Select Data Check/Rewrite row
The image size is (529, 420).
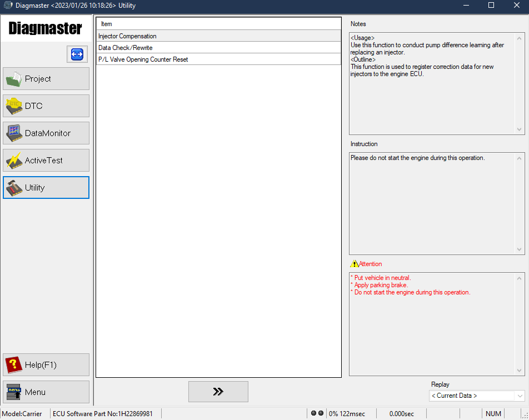click(x=218, y=48)
